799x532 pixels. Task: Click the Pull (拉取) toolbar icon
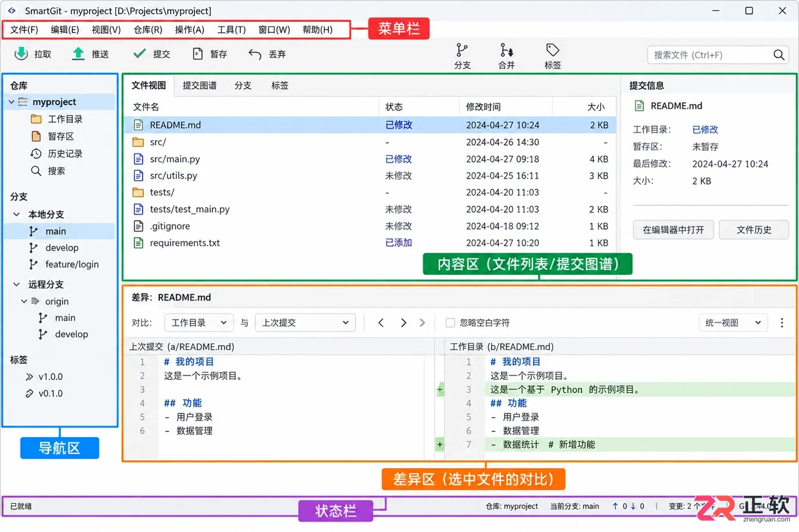point(21,54)
